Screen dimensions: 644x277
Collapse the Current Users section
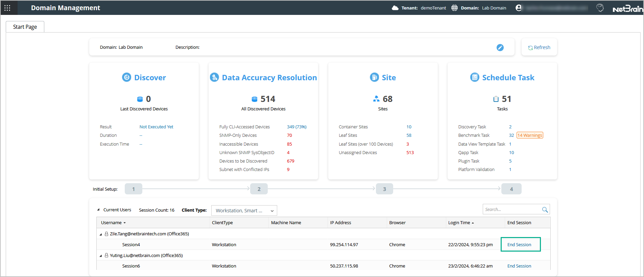tap(98, 210)
